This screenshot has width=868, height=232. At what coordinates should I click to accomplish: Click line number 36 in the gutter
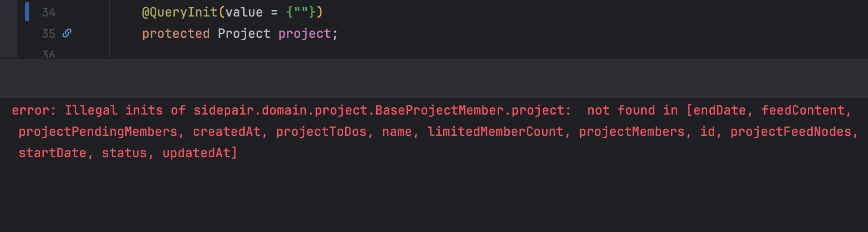49,54
